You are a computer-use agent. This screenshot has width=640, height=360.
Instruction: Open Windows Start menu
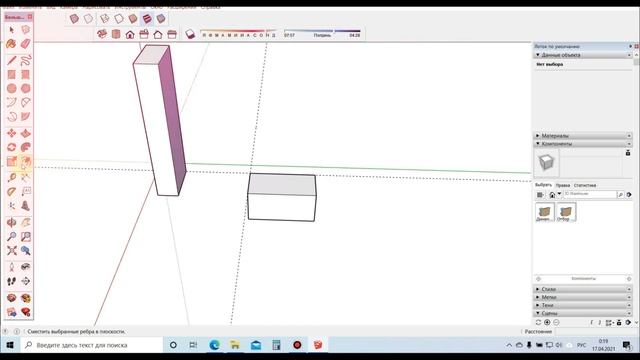coord(10,345)
